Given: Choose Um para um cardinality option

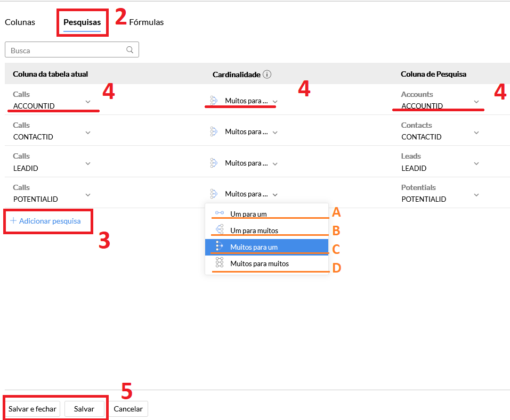Looking at the screenshot, I should [x=266, y=214].
